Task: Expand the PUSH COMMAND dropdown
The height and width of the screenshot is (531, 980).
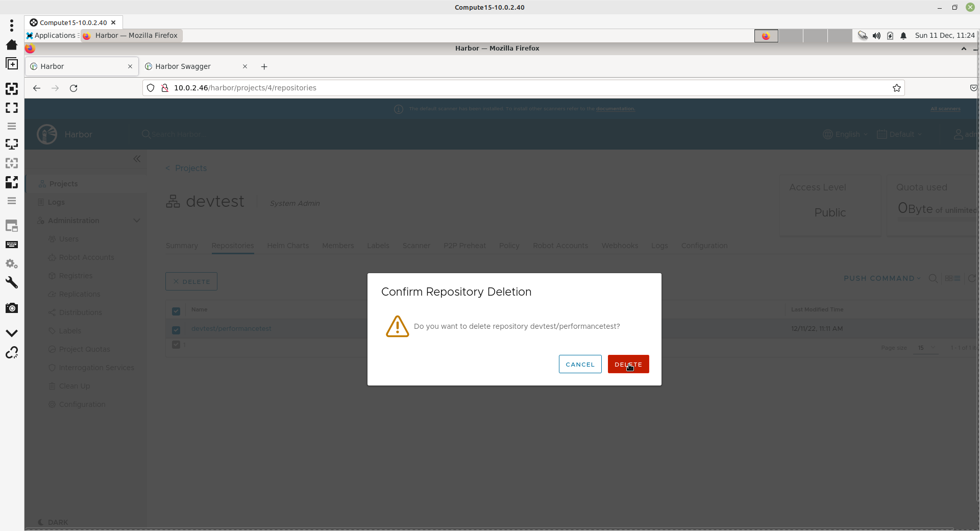Action: coord(881,278)
